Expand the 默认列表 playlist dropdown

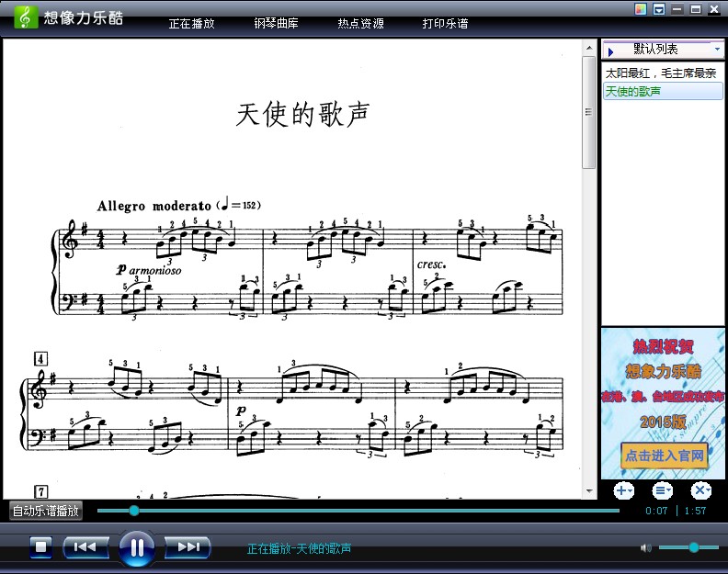coord(717,49)
